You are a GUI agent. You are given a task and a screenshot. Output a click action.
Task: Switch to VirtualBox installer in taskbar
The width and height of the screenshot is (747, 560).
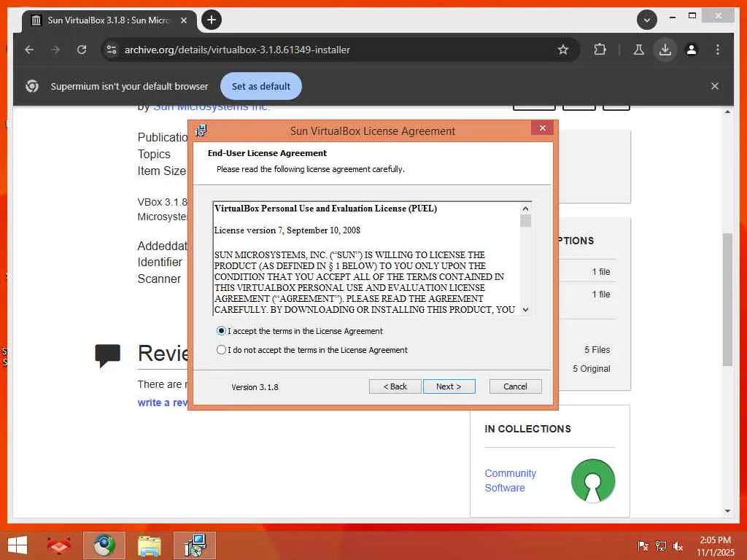tap(195, 545)
